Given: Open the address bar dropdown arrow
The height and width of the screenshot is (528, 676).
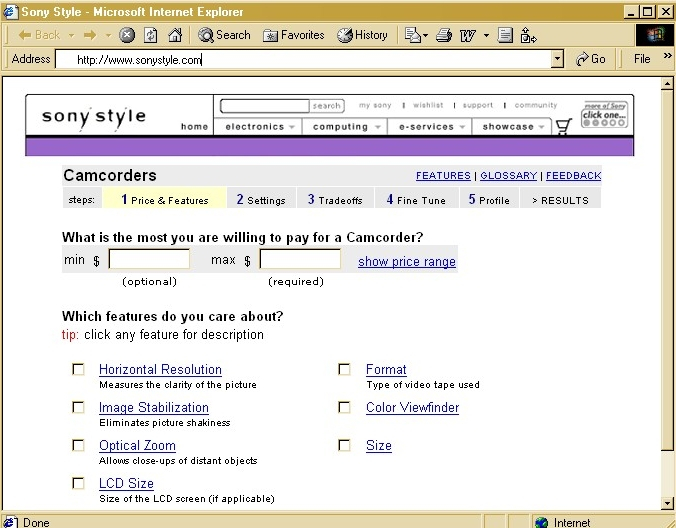Looking at the screenshot, I should 557,59.
